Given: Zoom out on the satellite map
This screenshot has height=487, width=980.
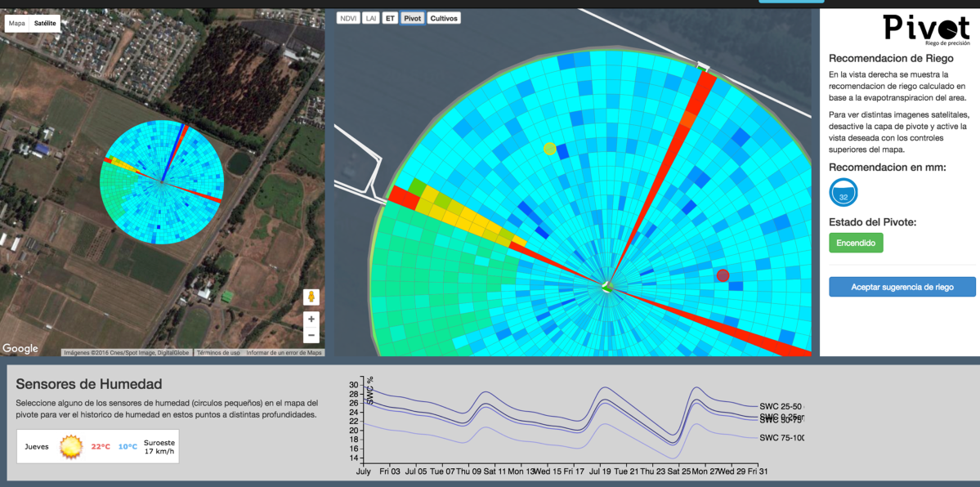Looking at the screenshot, I should 311,336.
